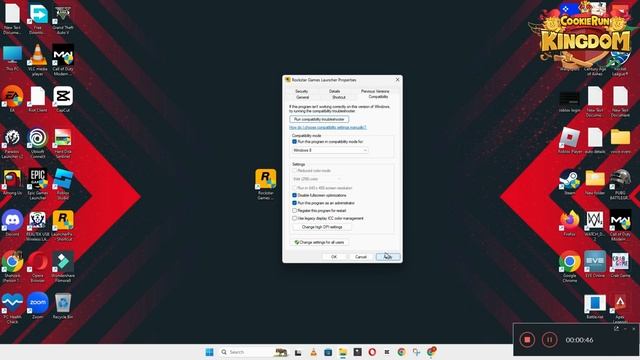Open the Wondershare Filmora desktop icon
The width and height of the screenshot is (640, 360).
tap(63, 267)
